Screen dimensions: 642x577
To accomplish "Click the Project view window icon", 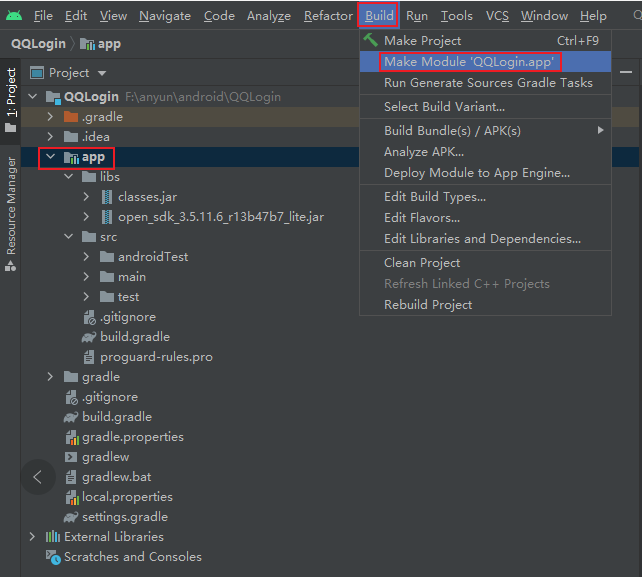I will click(x=37, y=73).
